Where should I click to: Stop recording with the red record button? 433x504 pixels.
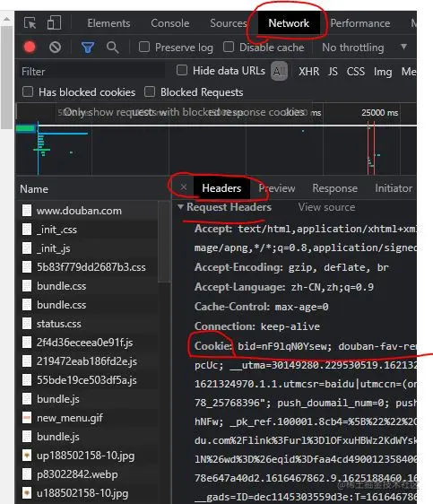tap(30, 48)
